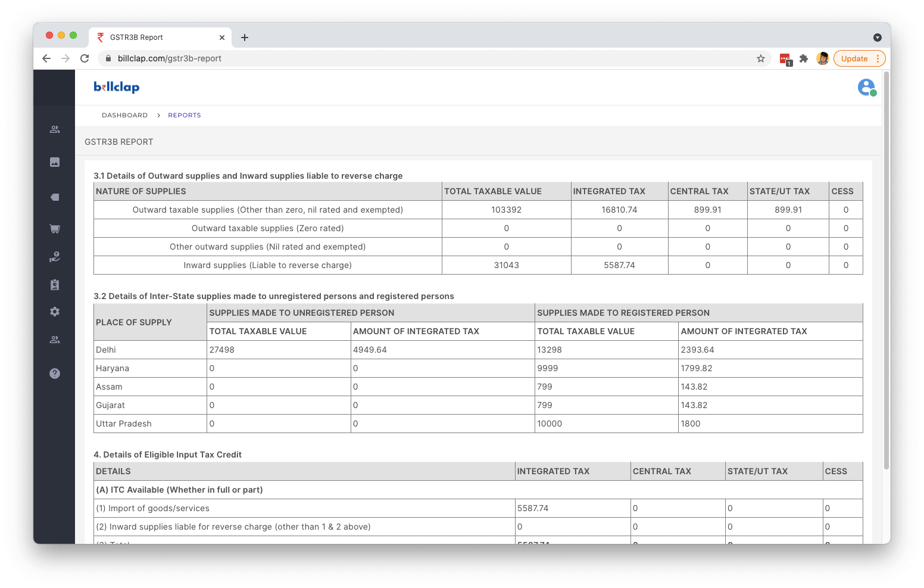The height and width of the screenshot is (588, 924).
Task: Go to the DASHBOARD breadcrumb
Action: point(124,116)
